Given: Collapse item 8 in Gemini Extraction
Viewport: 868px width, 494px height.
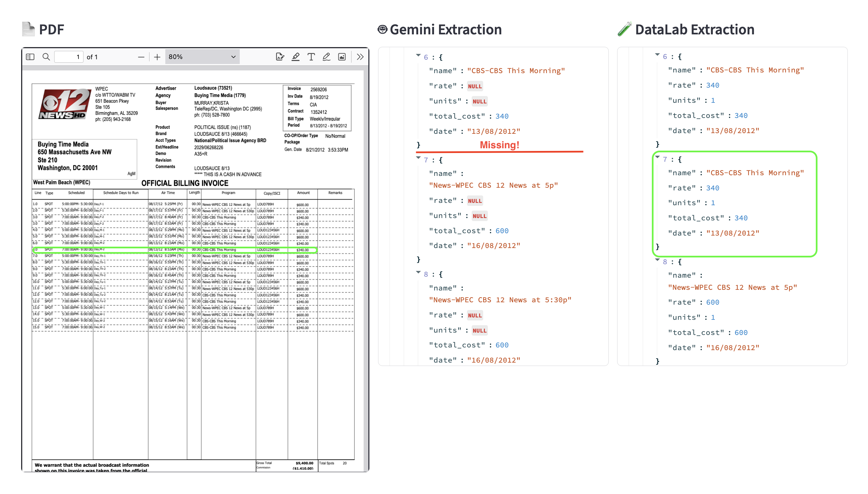Looking at the screenshot, I should pyautogui.click(x=418, y=273).
